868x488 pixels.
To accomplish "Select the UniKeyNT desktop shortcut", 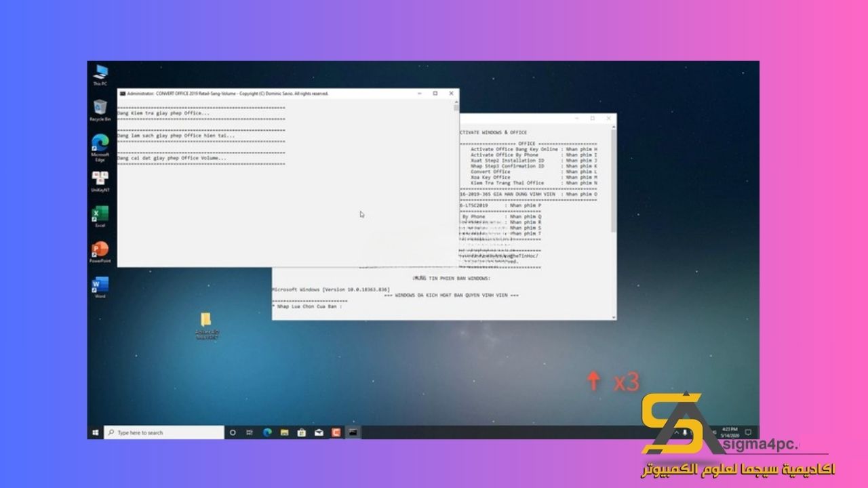I will click(100, 182).
